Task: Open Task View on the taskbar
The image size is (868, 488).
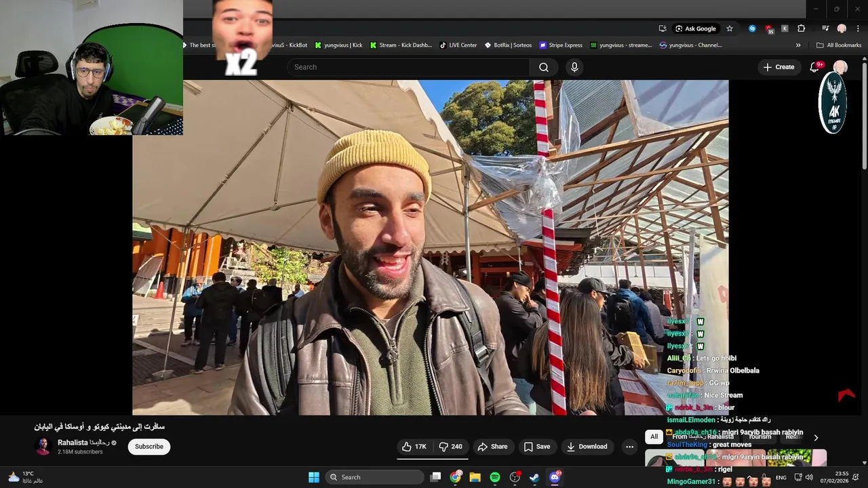Action: 436,477
